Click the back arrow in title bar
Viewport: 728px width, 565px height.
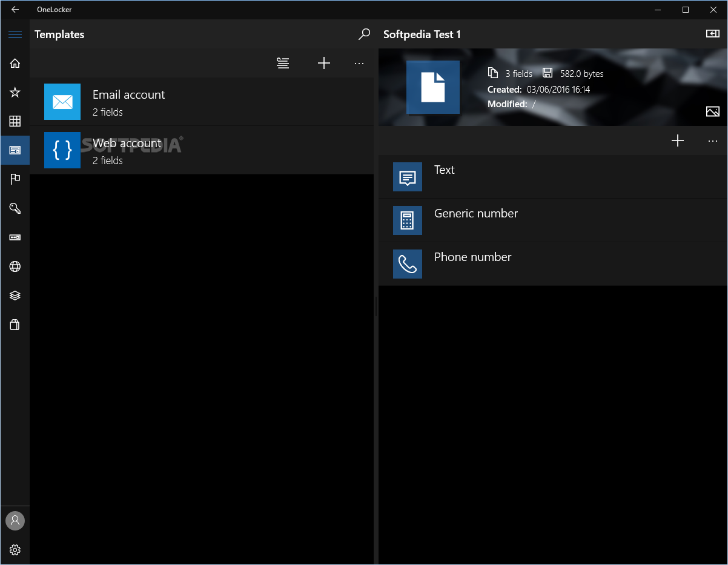pyautogui.click(x=15, y=10)
